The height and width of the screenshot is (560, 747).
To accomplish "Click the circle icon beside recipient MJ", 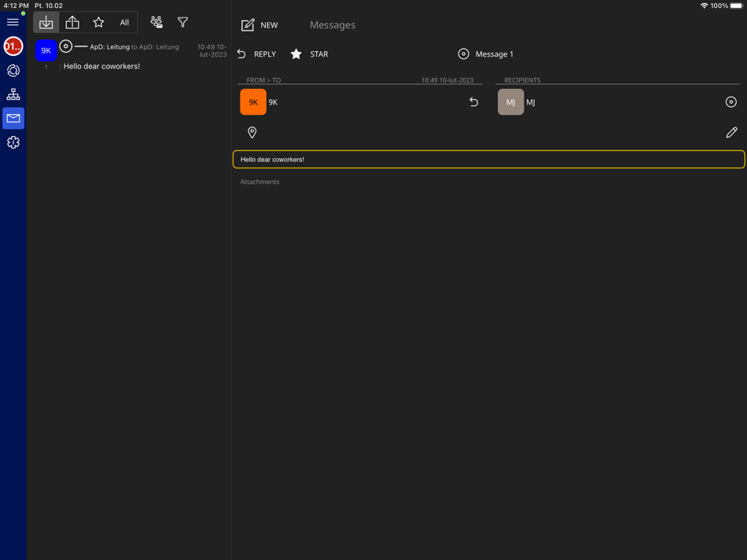I will [x=730, y=102].
